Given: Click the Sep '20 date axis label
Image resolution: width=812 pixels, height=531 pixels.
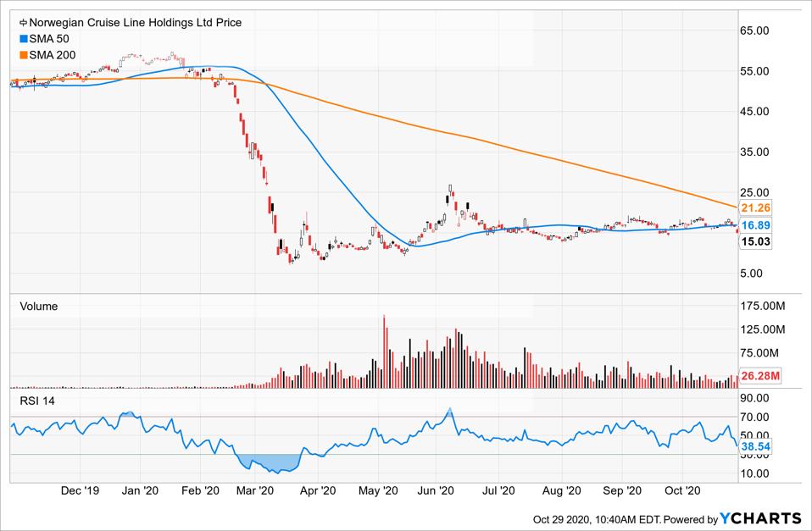Looking at the screenshot, I should (622, 490).
